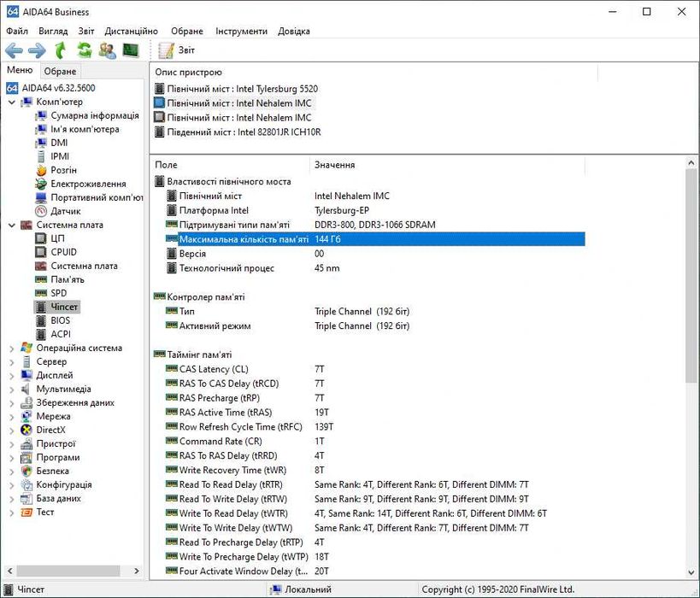700x598 pixels.
Task: Open the green monitor diagnostics icon
Action: click(131, 50)
